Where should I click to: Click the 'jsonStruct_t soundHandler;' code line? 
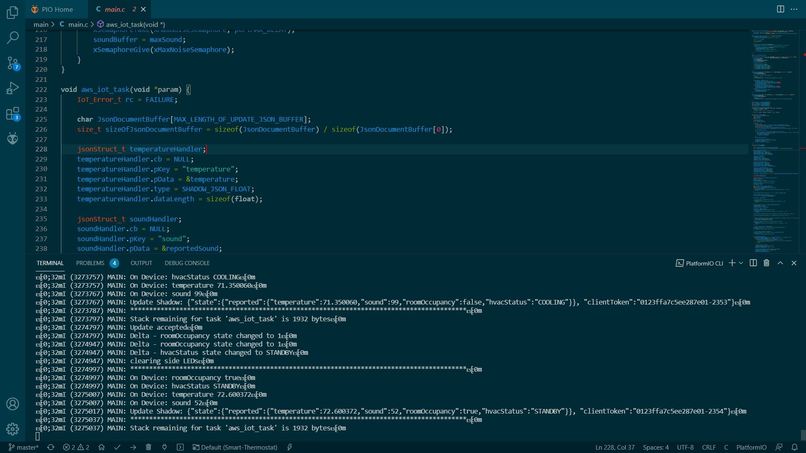[x=129, y=219]
